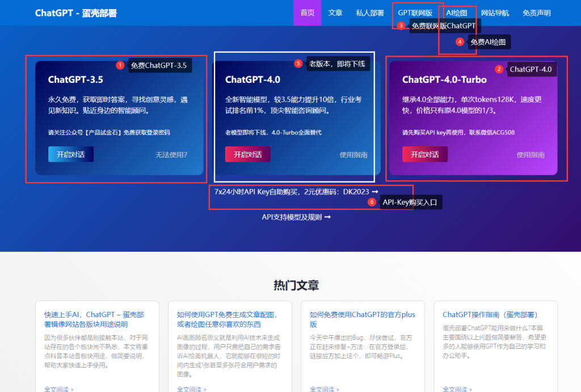Open article ChatGPT操作指南（蛋壳部署）

[490, 314]
